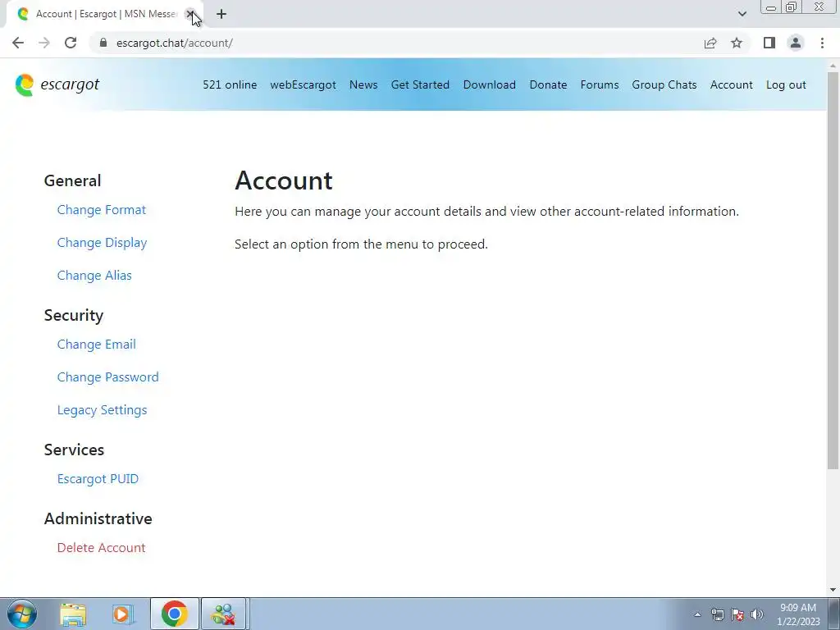The height and width of the screenshot is (630, 840).
Task: Open Get Started page
Action: coord(420,84)
